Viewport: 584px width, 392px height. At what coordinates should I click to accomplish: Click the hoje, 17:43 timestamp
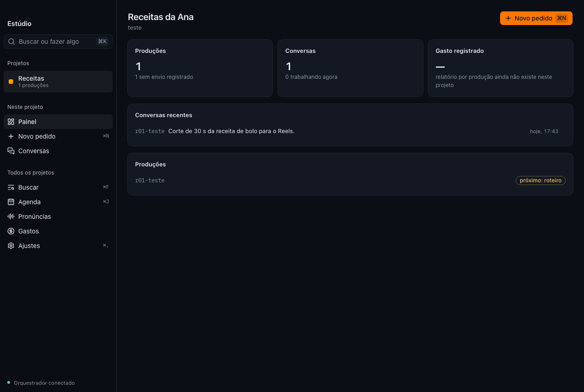point(544,131)
